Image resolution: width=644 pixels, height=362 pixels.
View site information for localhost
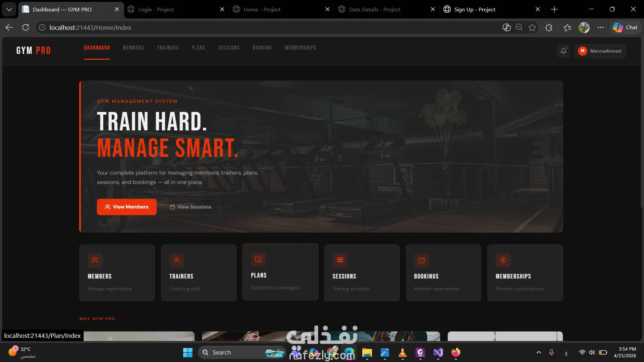coord(42,27)
